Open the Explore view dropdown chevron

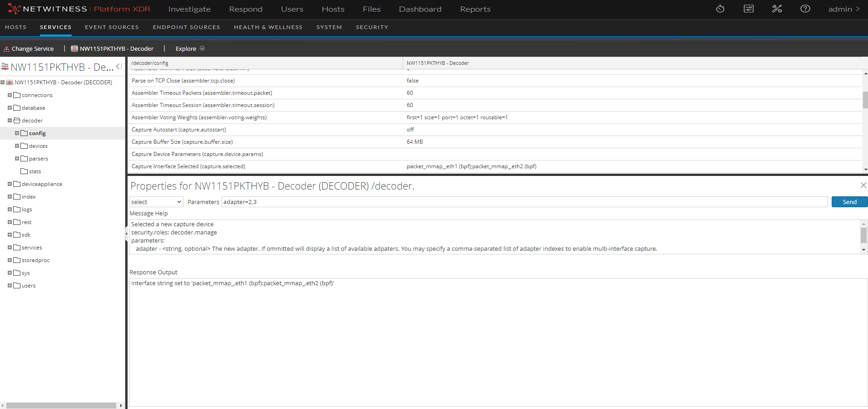[x=202, y=49]
